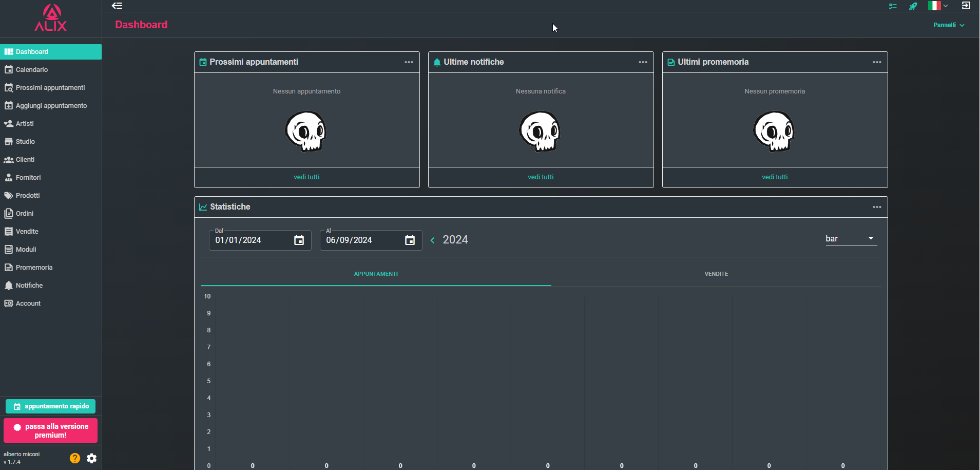Click the 'appuntamento rapido' button

51,406
